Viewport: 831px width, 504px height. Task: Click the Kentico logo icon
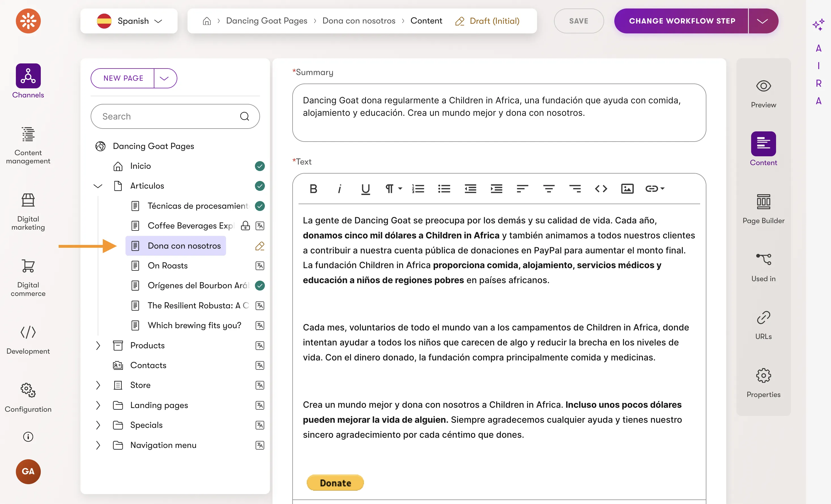click(x=28, y=21)
